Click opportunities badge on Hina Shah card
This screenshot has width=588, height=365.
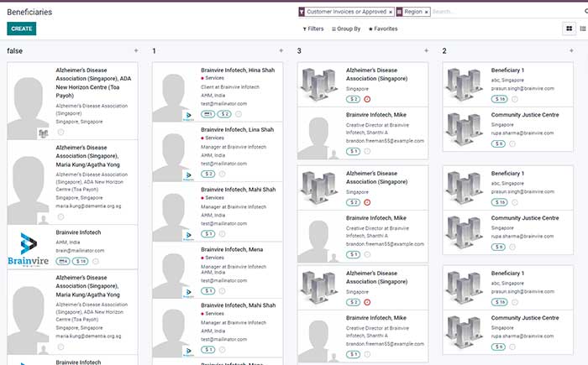pos(207,114)
